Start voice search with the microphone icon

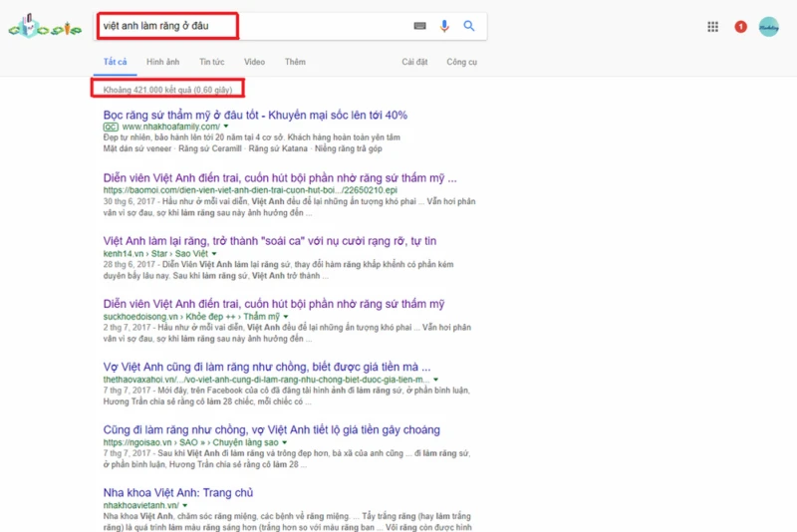(444, 26)
